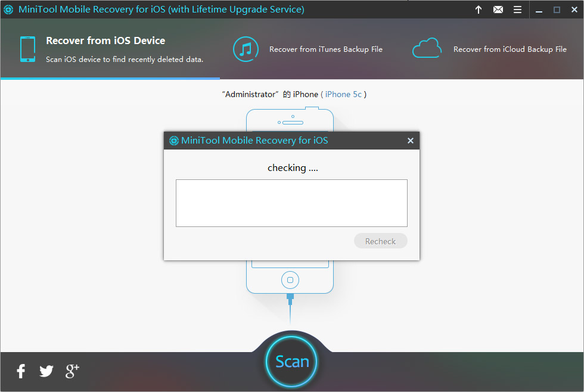Click the Facebook icon
The height and width of the screenshot is (392, 584).
pyautogui.click(x=21, y=371)
